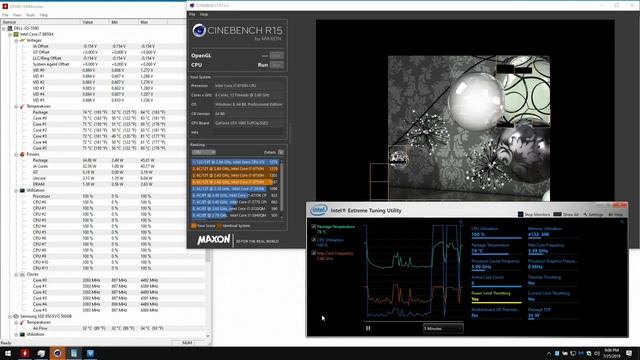Click the Value column header in HWMonitor
The width and height of the screenshot is (640, 360).
click(x=95, y=22)
